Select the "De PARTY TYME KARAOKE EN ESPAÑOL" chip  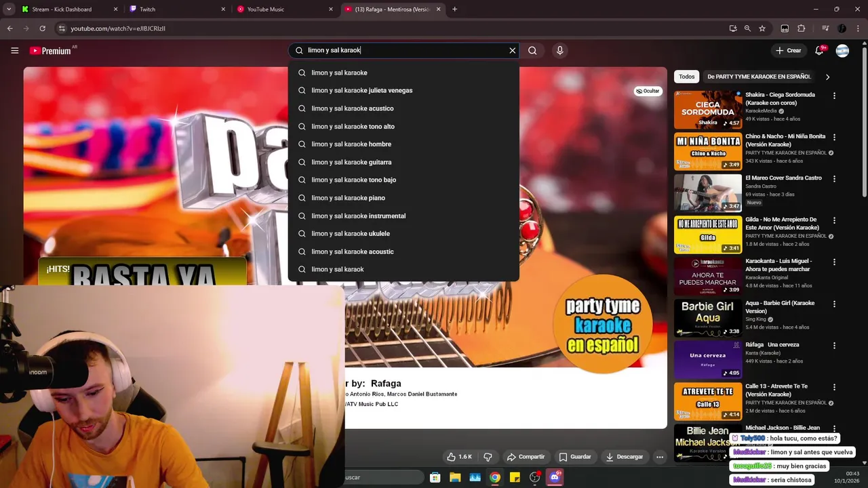pos(759,77)
